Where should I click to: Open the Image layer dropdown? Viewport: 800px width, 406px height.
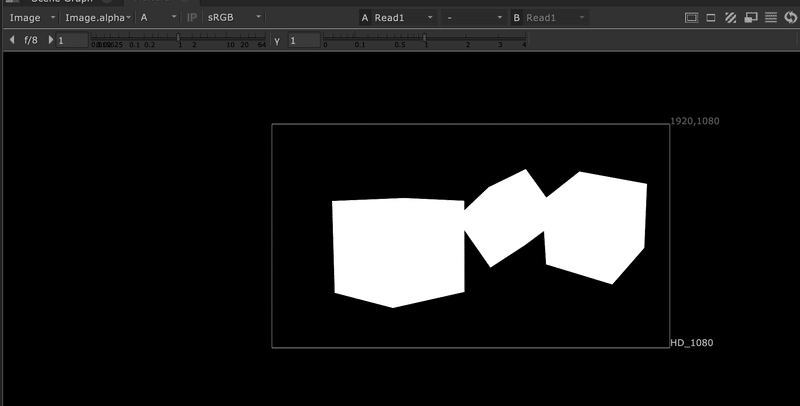click(x=33, y=18)
